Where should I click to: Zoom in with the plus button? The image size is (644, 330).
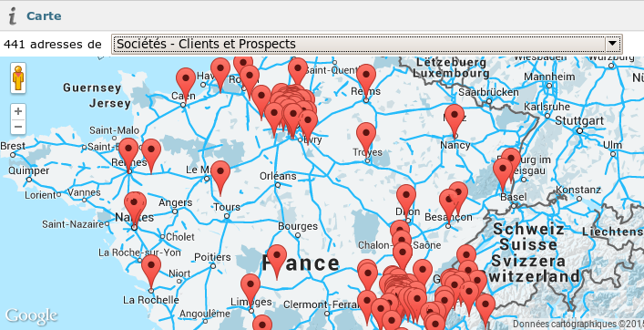(18, 111)
